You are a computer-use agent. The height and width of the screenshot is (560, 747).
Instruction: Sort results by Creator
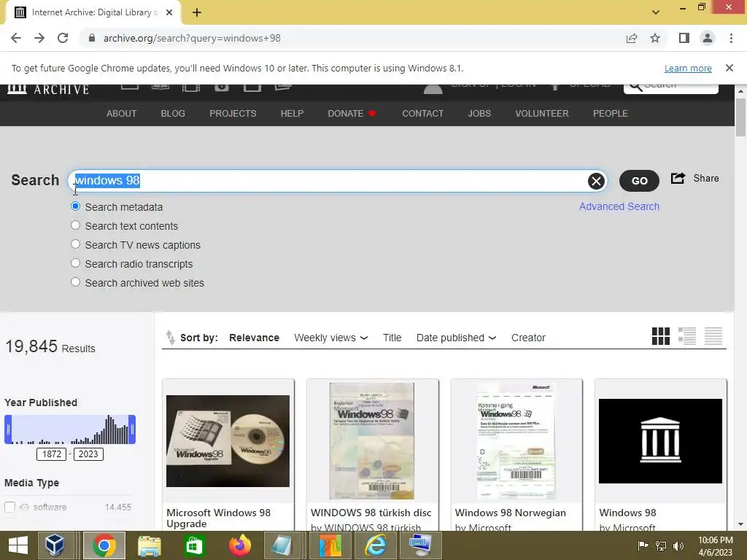tap(528, 338)
